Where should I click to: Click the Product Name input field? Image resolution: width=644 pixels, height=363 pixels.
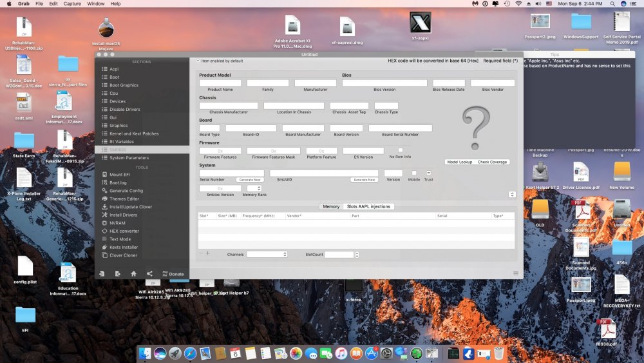[x=220, y=83]
